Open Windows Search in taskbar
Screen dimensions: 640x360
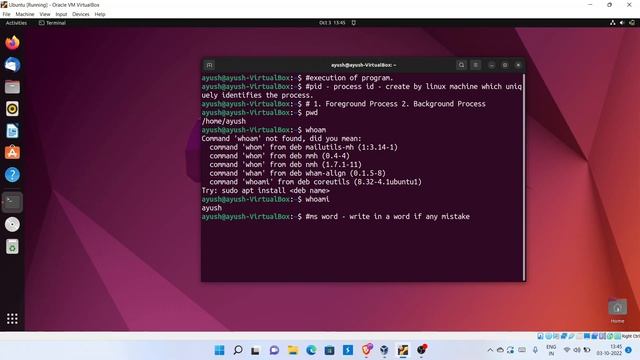click(238, 350)
